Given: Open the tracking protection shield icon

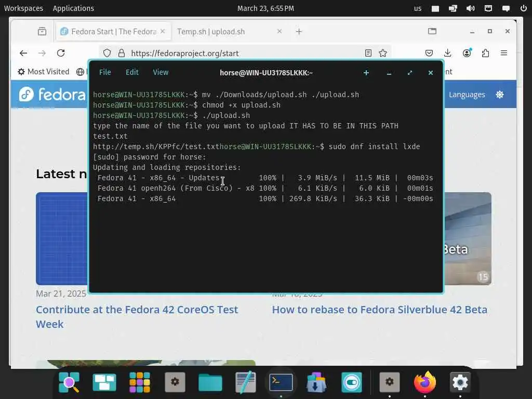Looking at the screenshot, I should click(107, 54).
